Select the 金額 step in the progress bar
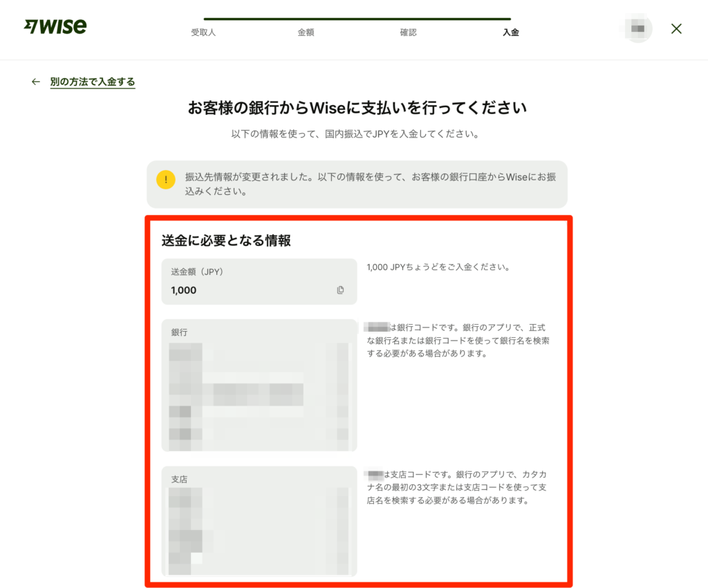This screenshot has height=588, width=708. (306, 32)
